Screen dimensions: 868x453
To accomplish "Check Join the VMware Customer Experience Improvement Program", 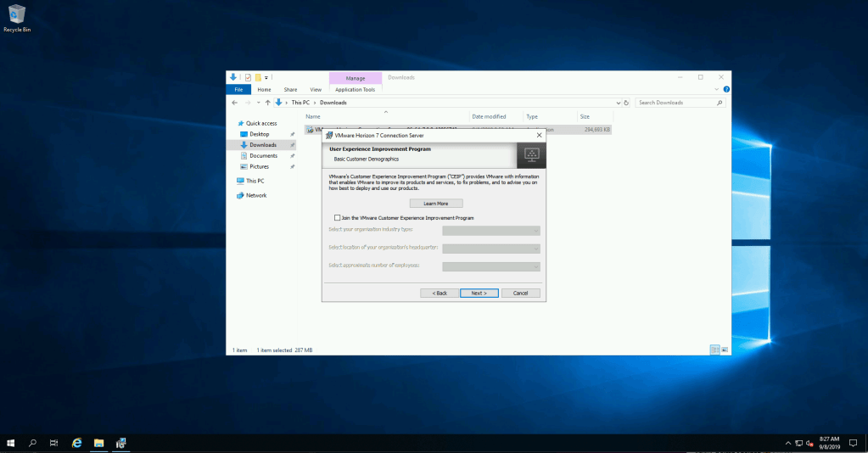I will 338,218.
